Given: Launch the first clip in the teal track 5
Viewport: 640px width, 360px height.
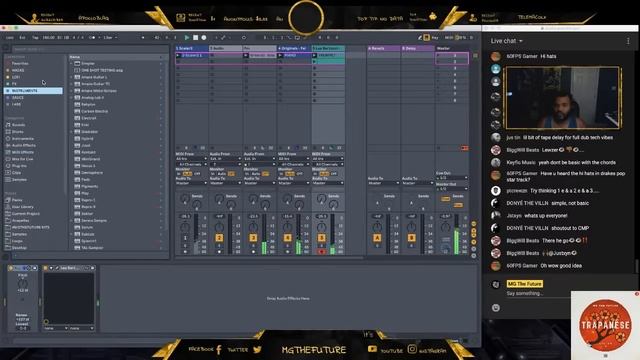Looking at the screenshot, I should click(315, 55).
